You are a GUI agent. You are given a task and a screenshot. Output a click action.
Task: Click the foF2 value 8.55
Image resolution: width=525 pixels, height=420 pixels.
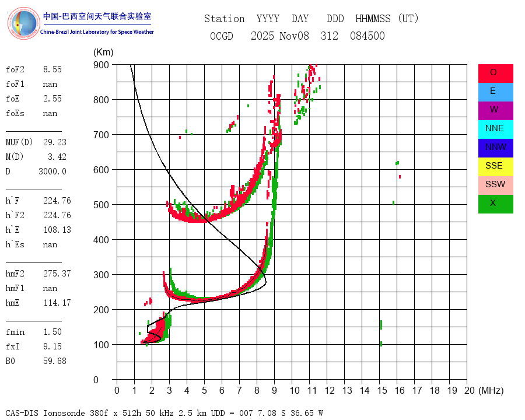pyautogui.click(x=52, y=69)
